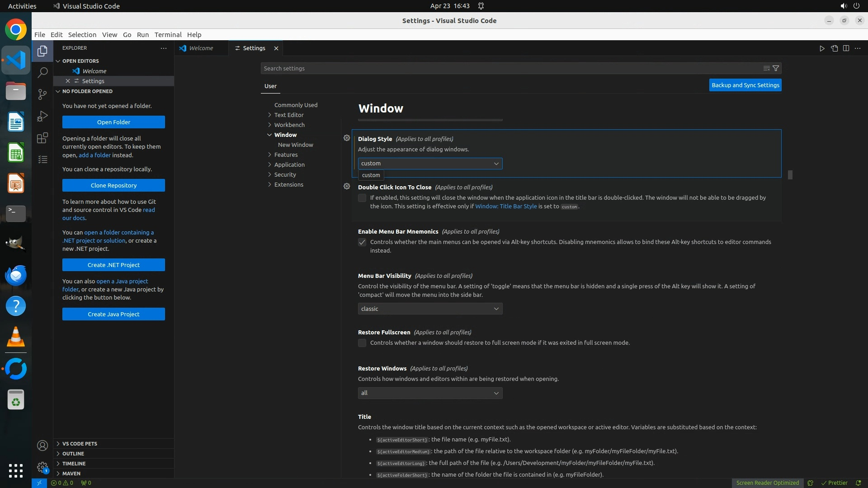Open the Manage gear in activity bar
Image resolution: width=868 pixels, height=488 pixels.
42,467
